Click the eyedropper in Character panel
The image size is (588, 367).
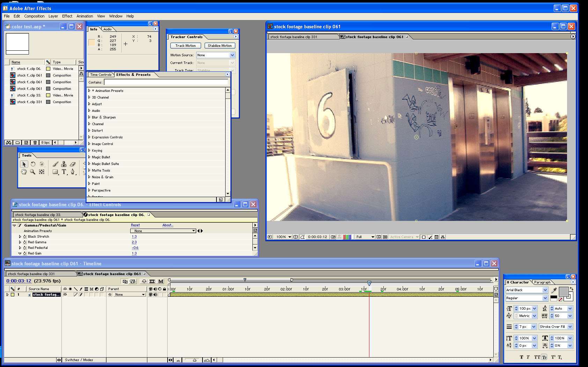[x=554, y=290]
